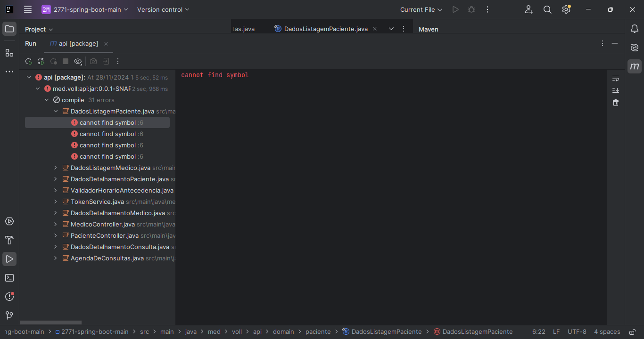The image size is (644, 339).
Task: Click the camera dump threads icon
Action: click(x=93, y=61)
